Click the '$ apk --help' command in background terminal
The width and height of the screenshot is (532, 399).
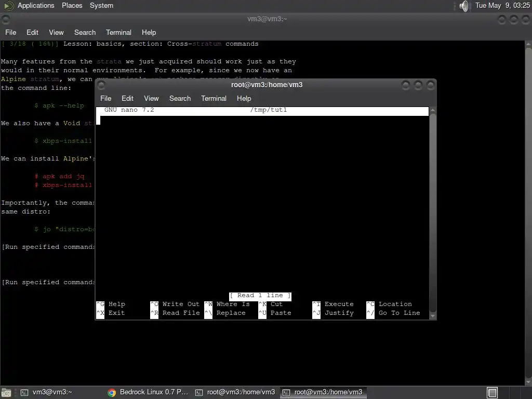pos(59,105)
